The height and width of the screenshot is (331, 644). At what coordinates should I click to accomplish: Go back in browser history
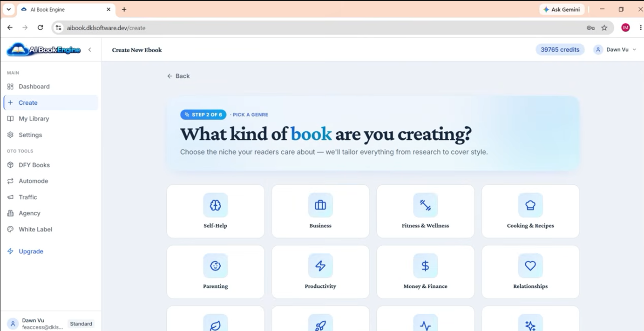(10, 28)
